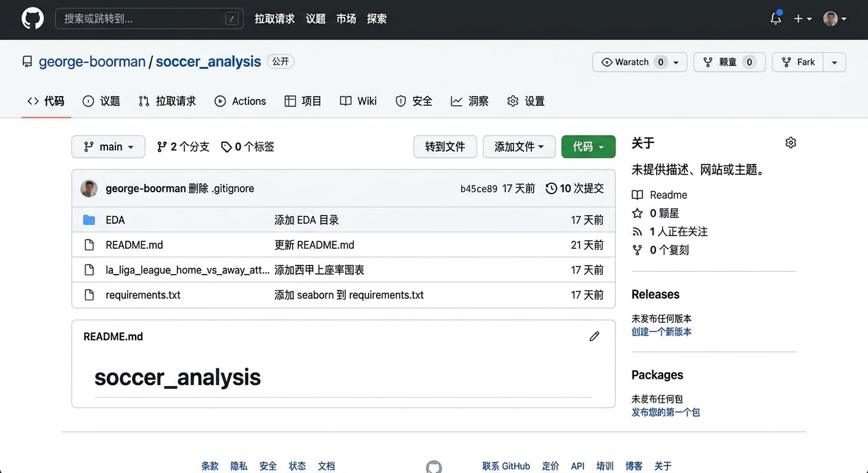Open 探索 in the top header
This screenshot has width=868, height=473.
click(x=377, y=18)
